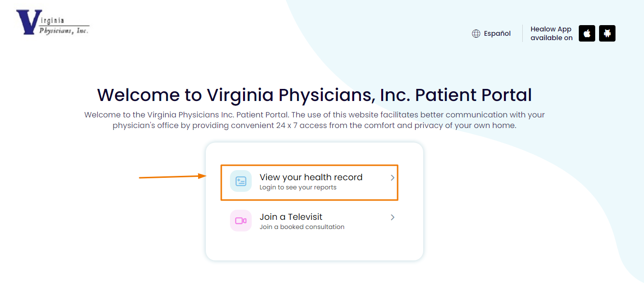Screen dimensions: 644x287
Task: Expand the Join a Televisit chevron arrow
Action: coord(392,217)
